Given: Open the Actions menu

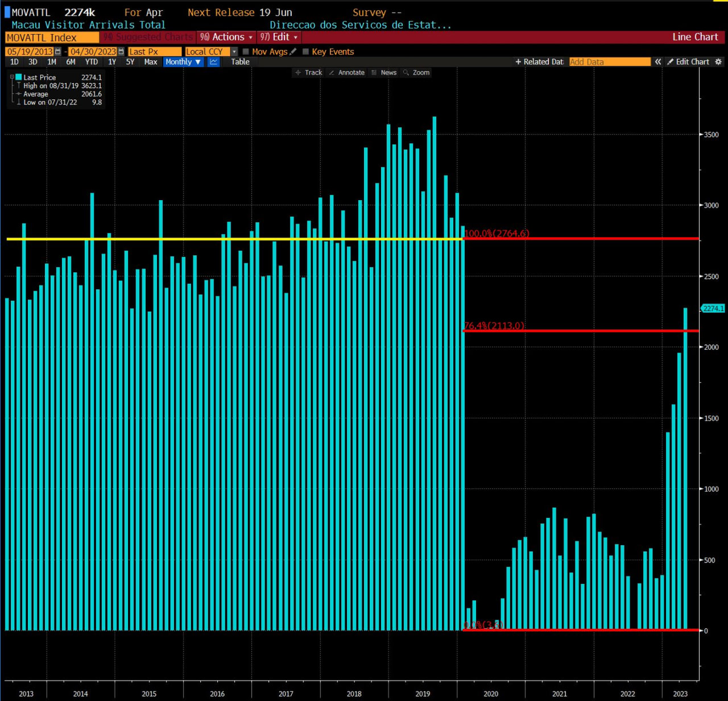Looking at the screenshot, I should point(226,37).
